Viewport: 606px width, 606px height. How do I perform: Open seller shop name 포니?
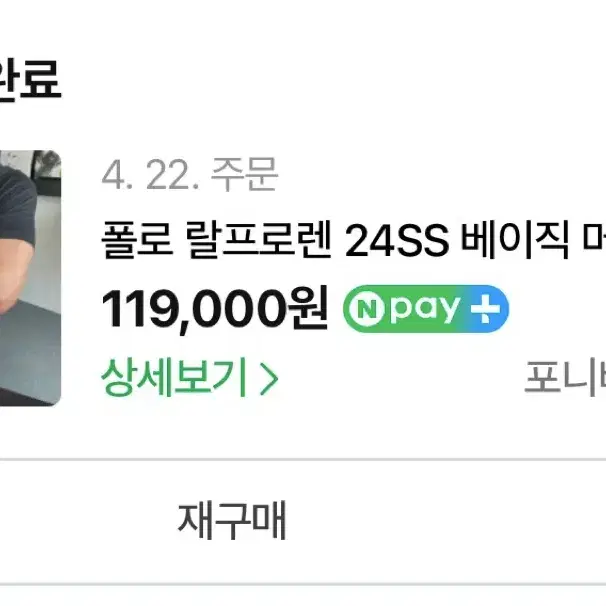[x=565, y=378]
